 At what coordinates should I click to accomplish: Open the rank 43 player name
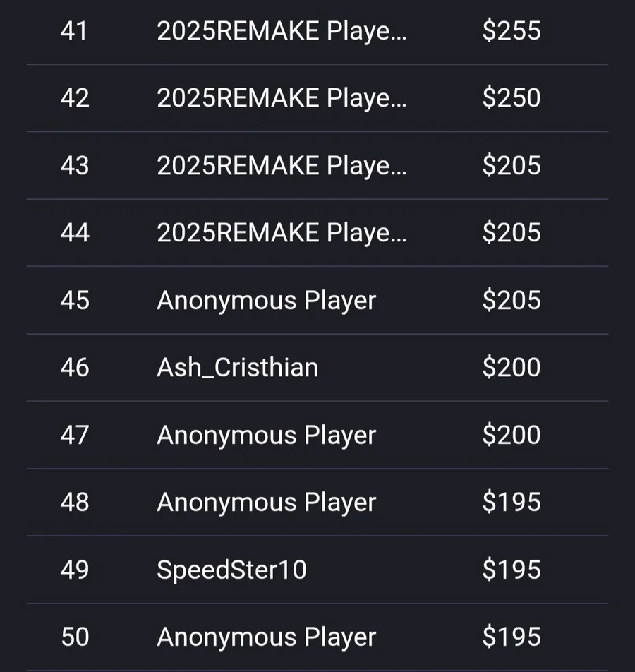pyautogui.click(x=282, y=165)
